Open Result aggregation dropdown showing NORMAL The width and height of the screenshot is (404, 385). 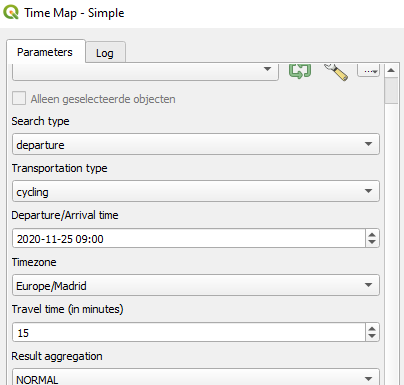click(x=196, y=377)
